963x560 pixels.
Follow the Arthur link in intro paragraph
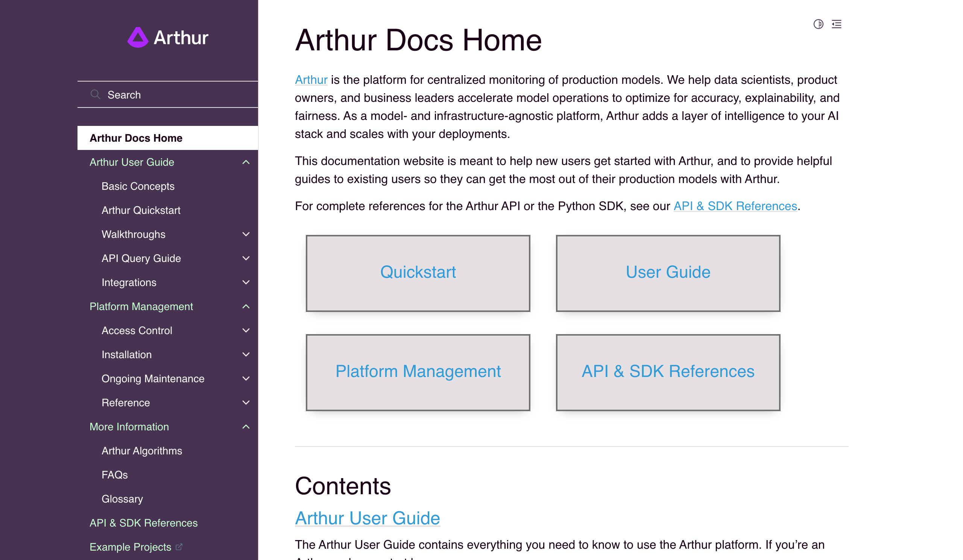click(x=311, y=80)
